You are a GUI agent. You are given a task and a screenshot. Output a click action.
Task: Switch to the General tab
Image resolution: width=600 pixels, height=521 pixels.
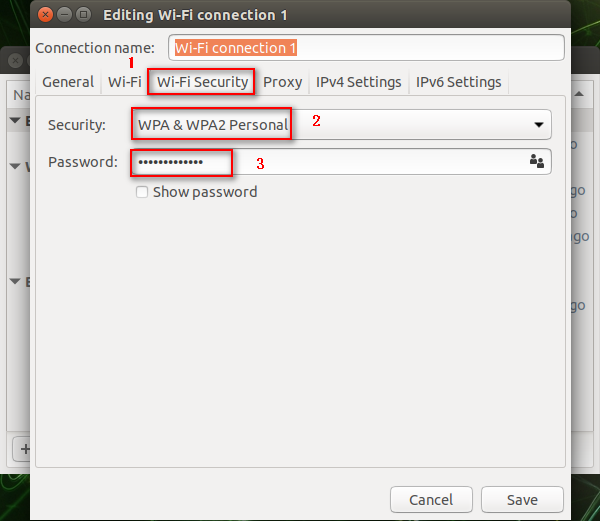pyautogui.click(x=68, y=82)
